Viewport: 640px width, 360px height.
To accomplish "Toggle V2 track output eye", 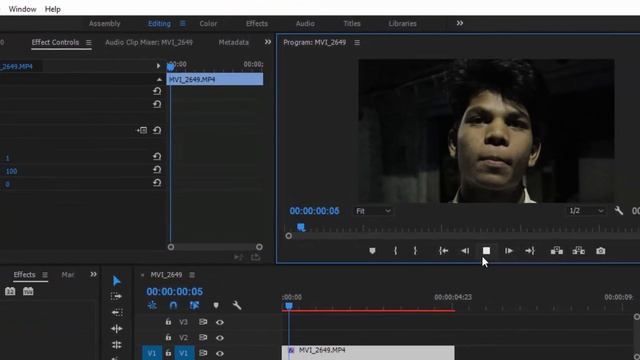I will click(220, 338).
